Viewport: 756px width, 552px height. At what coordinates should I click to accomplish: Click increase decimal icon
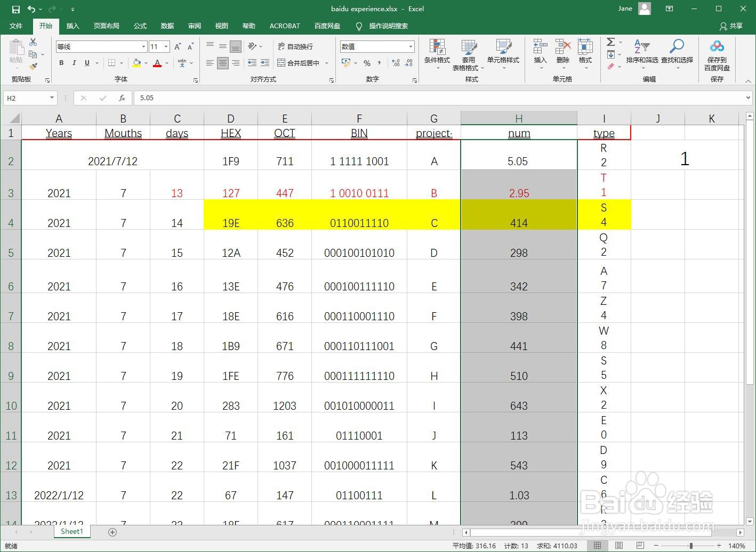click(x=396, y=63)
